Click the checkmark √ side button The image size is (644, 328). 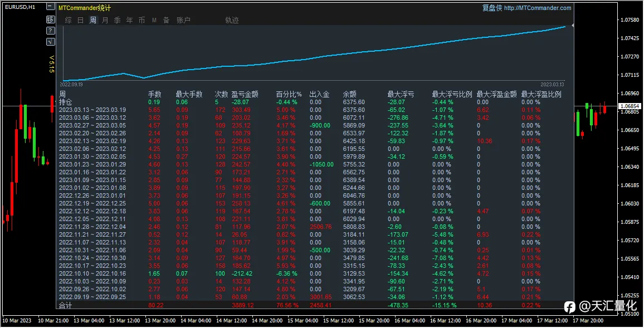tap(50, 41)
